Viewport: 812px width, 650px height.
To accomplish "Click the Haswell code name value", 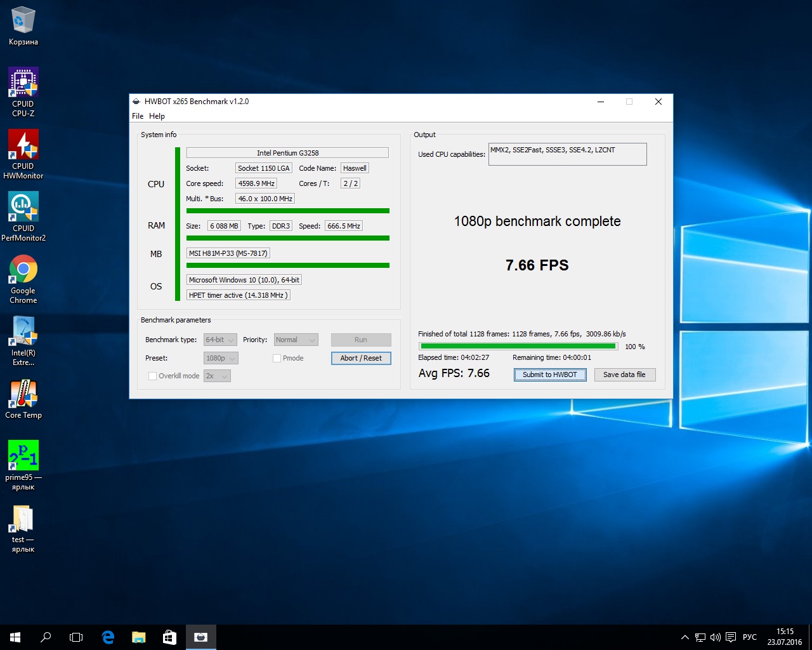I will (x=355, y=168).
